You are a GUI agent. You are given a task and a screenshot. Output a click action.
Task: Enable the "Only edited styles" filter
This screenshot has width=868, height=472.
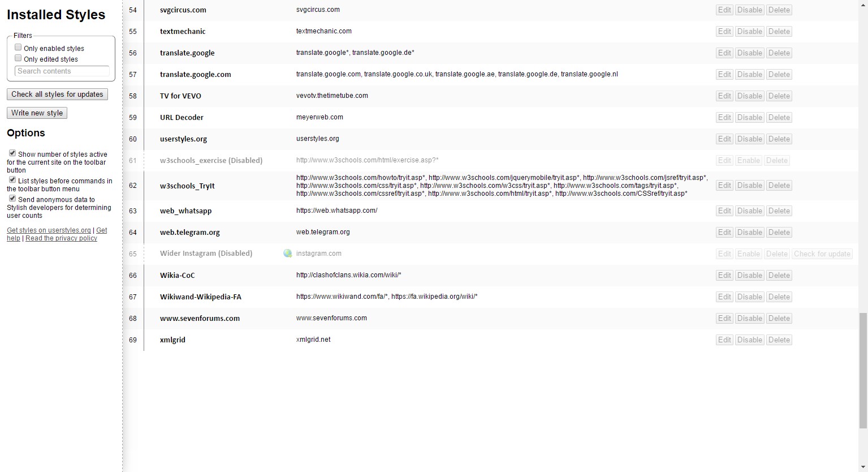pos(18,58)
